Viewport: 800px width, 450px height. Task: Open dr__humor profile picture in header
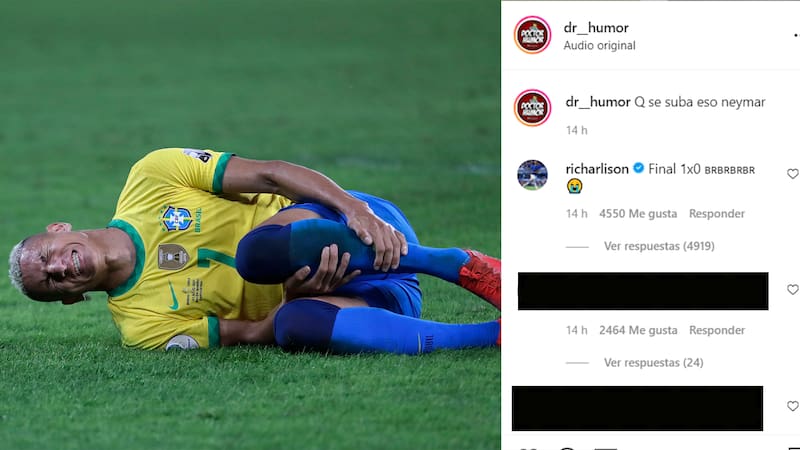click(x=532, y=35)
